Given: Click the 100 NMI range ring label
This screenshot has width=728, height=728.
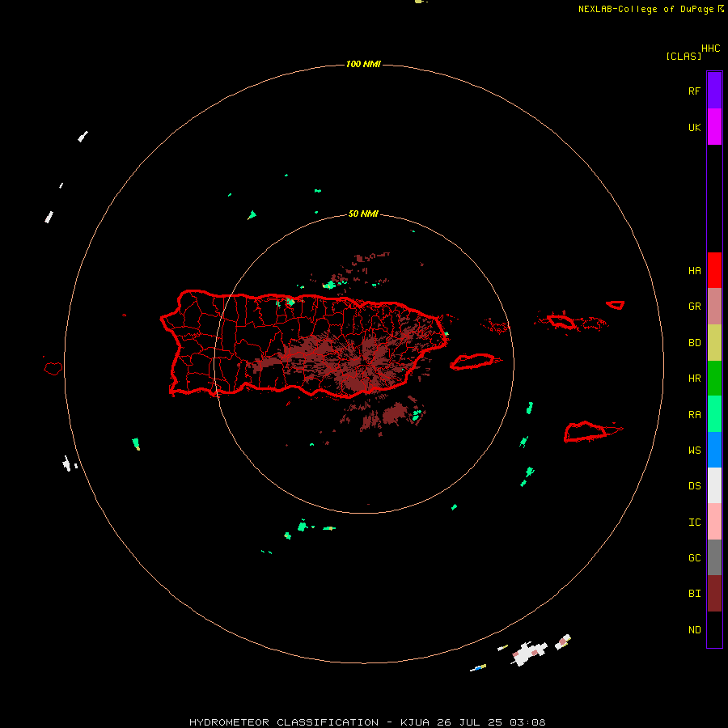Looking at the screenshot, I should pyautogui.click(x=363, y=64).
